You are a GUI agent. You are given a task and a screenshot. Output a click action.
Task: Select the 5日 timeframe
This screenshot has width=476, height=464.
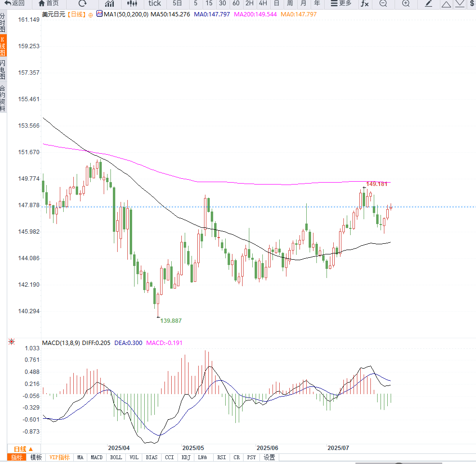177,3
